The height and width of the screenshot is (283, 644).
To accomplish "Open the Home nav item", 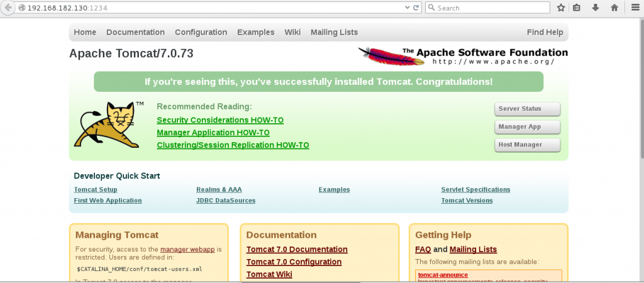I will point(85,32).
